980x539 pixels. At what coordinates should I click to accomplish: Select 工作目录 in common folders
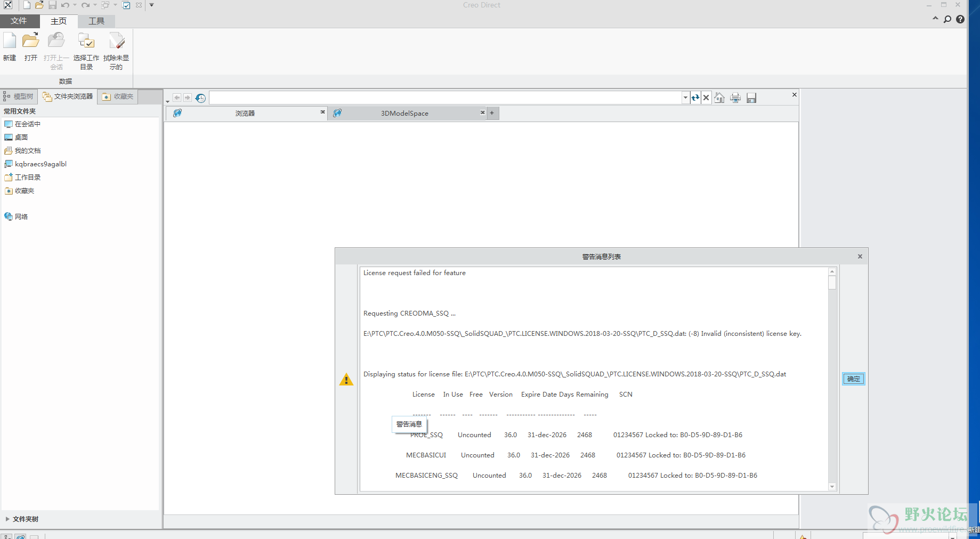point(22,178)
